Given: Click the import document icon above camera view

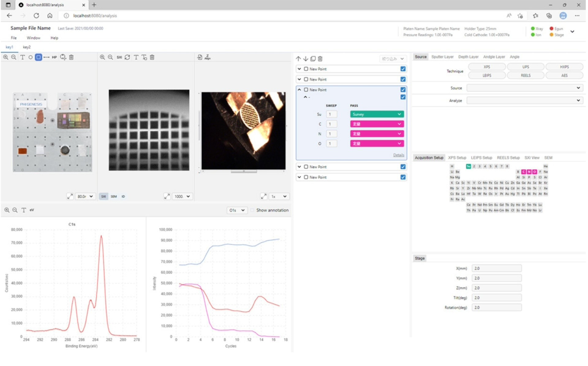Looking at the screenshot, I should (x=200, y=57).
